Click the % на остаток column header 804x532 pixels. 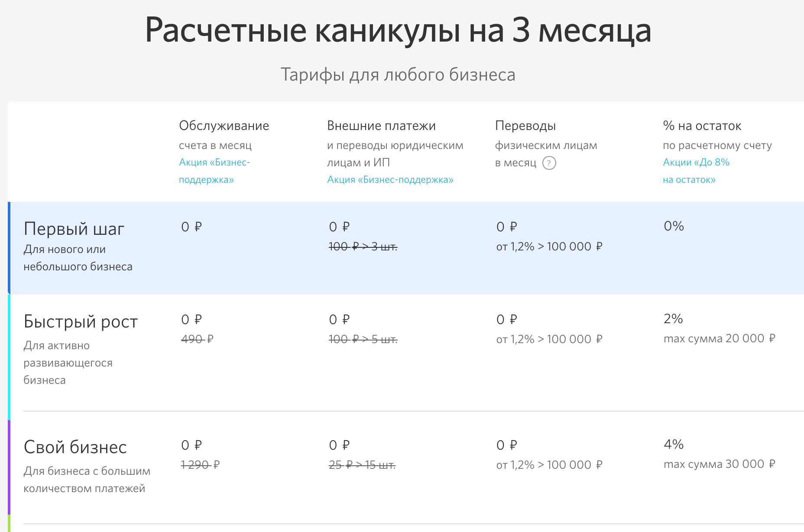click(702, 126)
